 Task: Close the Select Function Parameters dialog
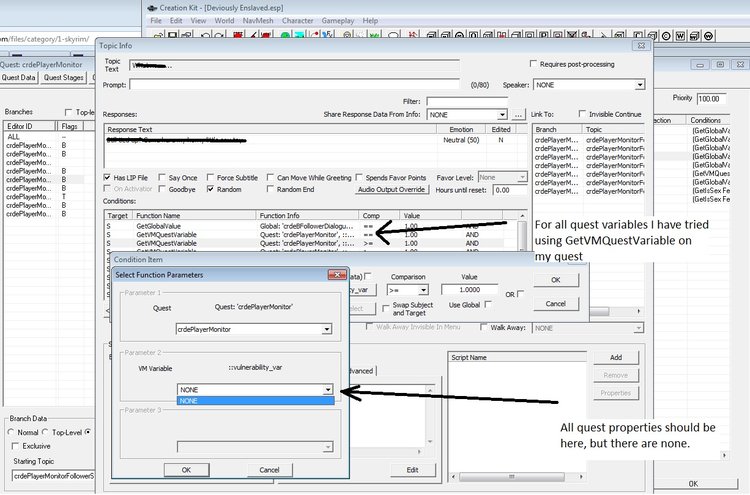point(337,275)
